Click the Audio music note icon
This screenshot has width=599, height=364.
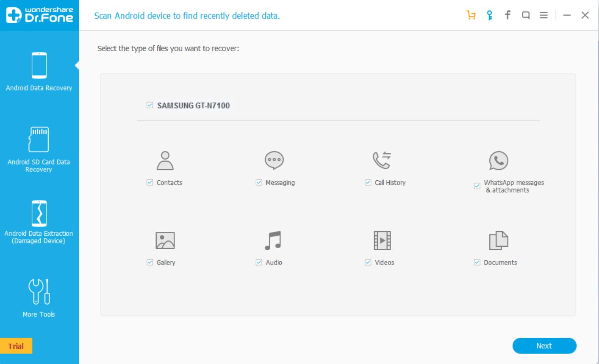273,240
